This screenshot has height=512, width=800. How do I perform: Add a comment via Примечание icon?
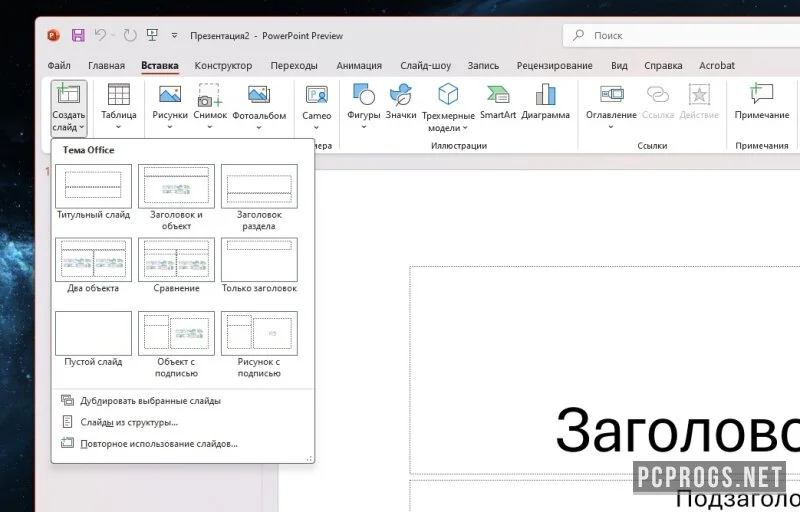tap(762, 94)
